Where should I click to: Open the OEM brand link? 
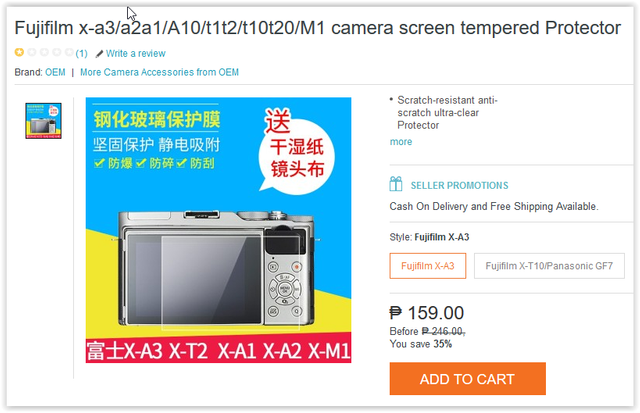tap(55, 72)
